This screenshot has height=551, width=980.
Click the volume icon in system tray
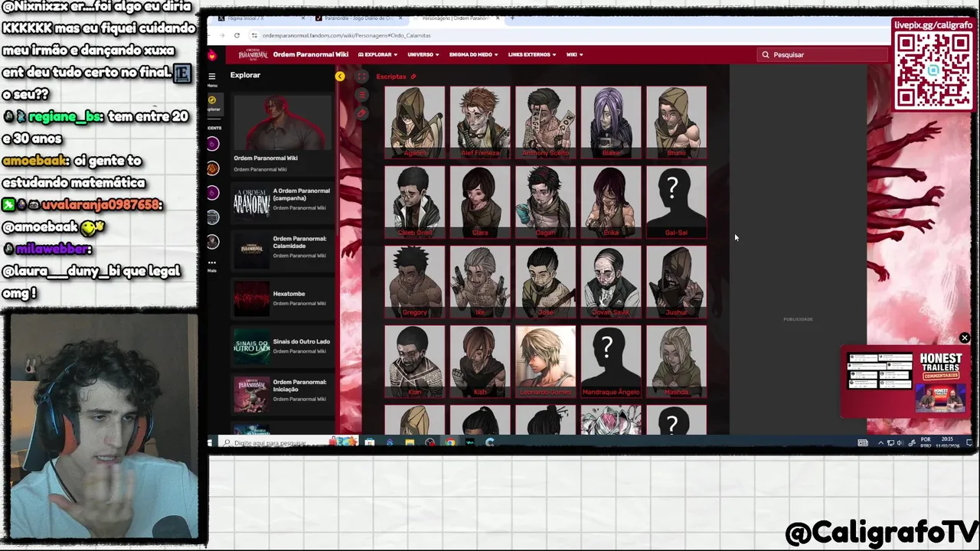[900, 442]
